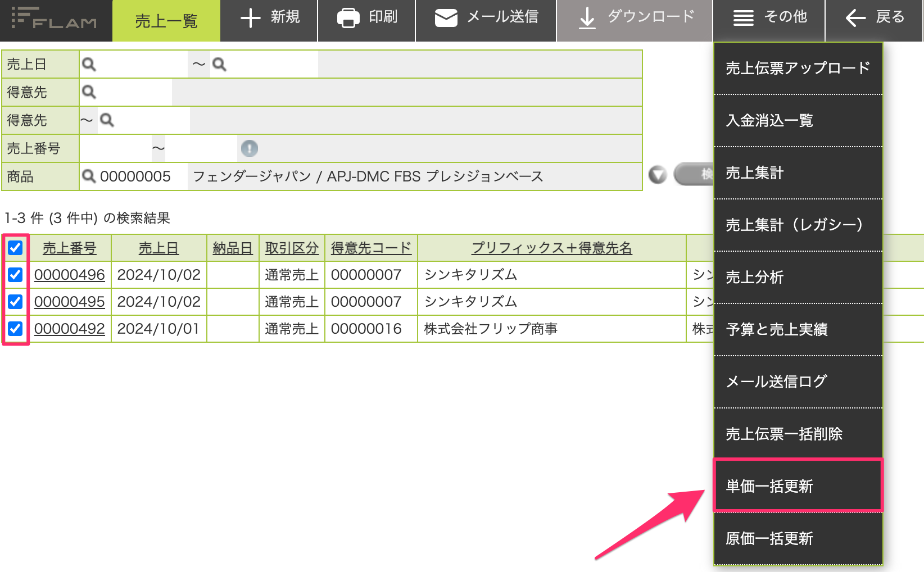
Task: Click the 商品 search magnifier icon
Action: (89, 176)
